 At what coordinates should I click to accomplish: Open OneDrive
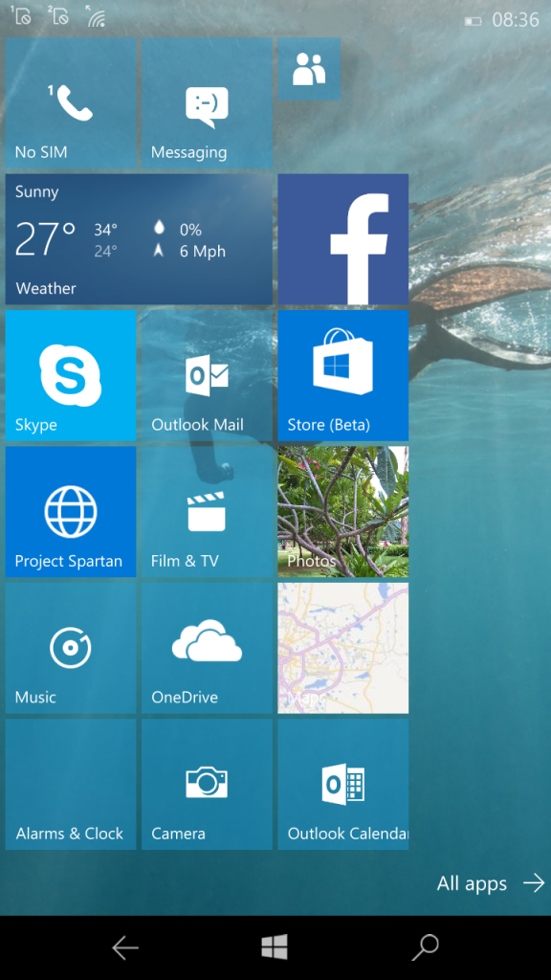click(x=207, y=648)
